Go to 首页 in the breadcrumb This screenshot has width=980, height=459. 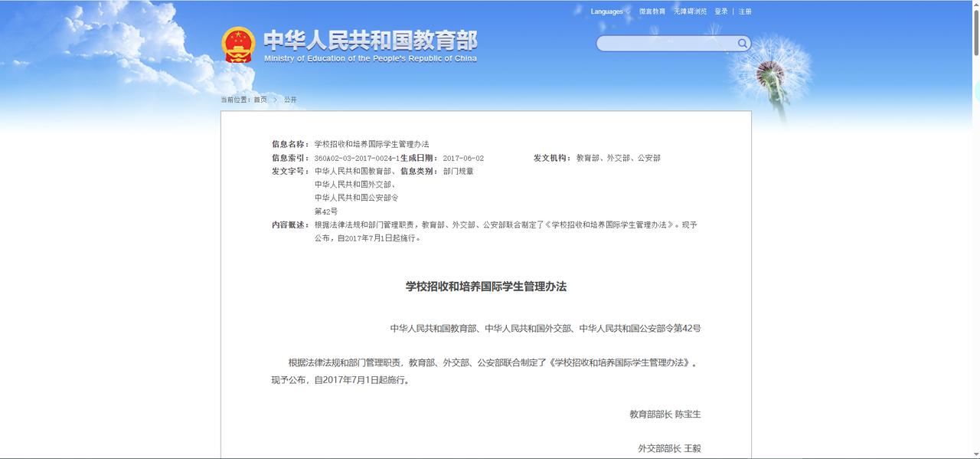click(261, 100)
